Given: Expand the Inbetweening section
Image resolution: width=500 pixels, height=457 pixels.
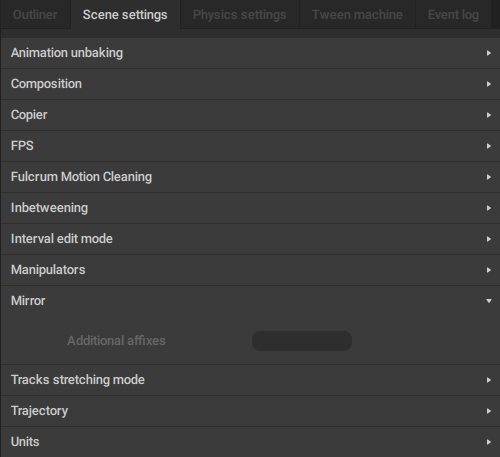Looking at the screenshot, I should (x=250, y=208).
